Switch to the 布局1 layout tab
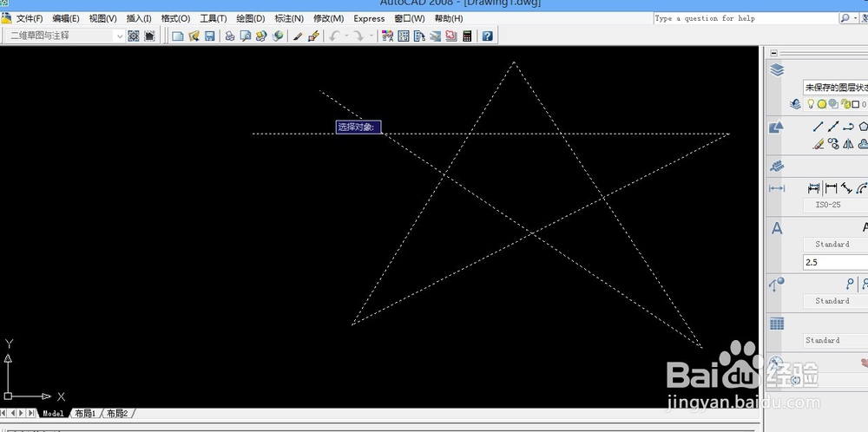The image size is (868, 432). pos(86,413)
